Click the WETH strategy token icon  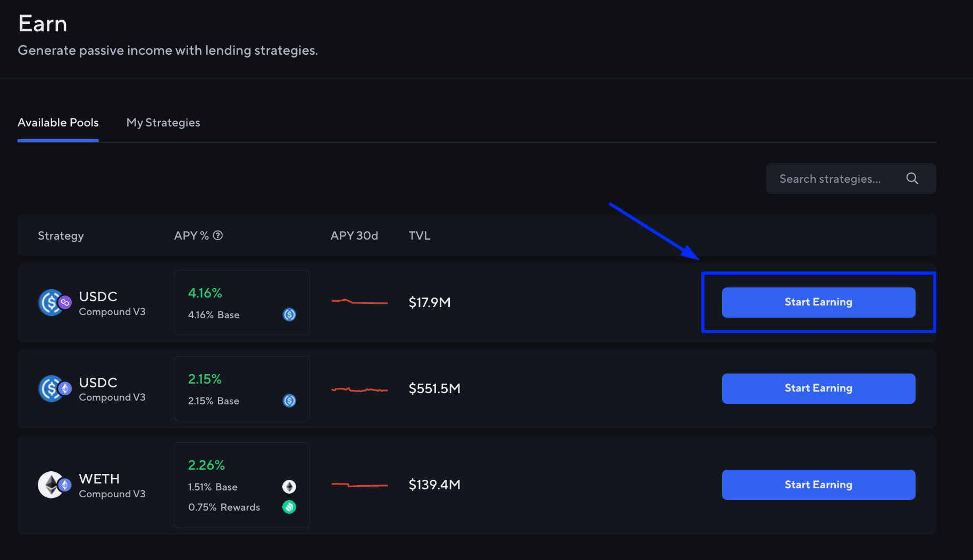point(51,484)
